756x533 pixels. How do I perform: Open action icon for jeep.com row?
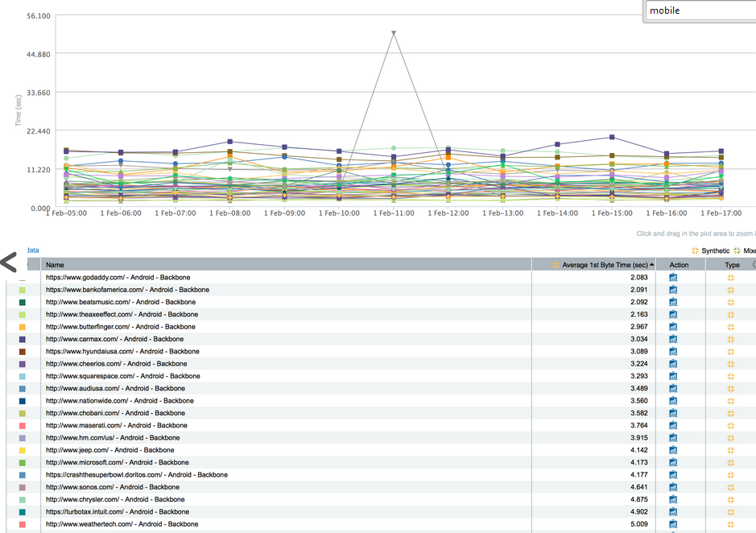[x=673, y=450]
